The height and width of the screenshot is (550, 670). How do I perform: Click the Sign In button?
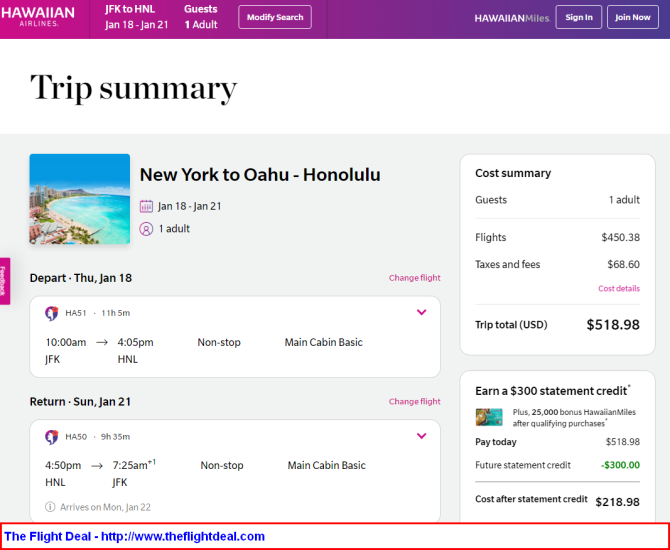[578, 18]
